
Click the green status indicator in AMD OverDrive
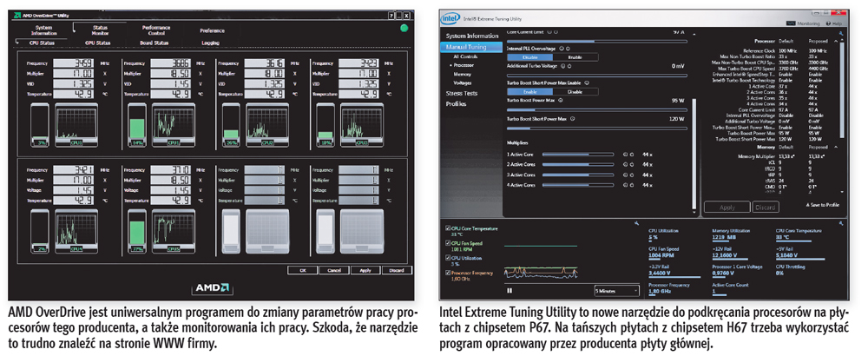(x=403, y=29)
